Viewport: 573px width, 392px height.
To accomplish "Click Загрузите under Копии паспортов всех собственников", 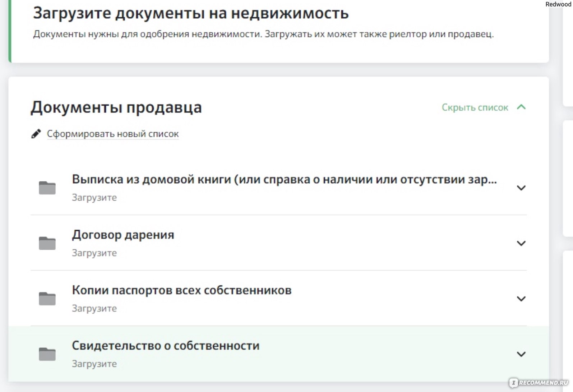I will (x=94, y=308).
